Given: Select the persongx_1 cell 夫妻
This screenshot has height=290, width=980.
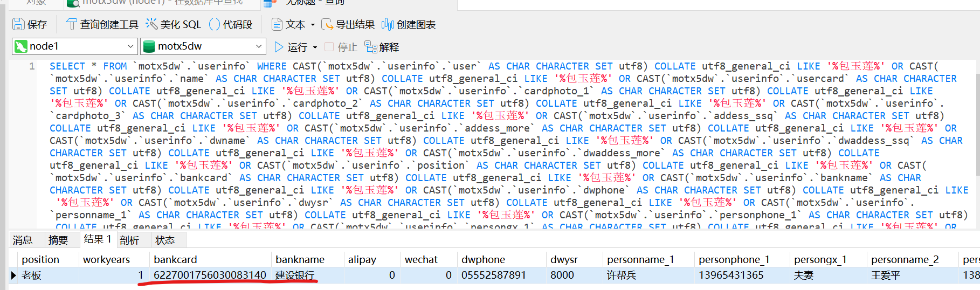Looking at the screenshot, I should pyautogui.click(x=829, y=275).
